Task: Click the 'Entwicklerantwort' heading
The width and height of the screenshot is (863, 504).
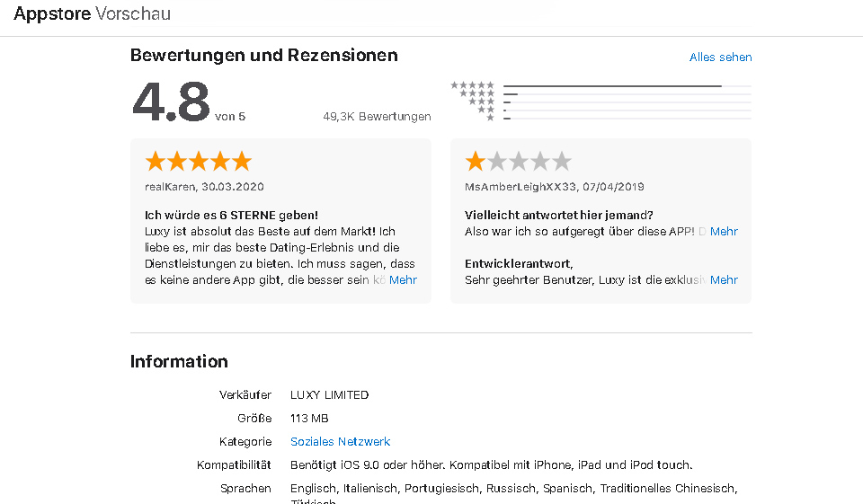Action: [x=518, y=264]
